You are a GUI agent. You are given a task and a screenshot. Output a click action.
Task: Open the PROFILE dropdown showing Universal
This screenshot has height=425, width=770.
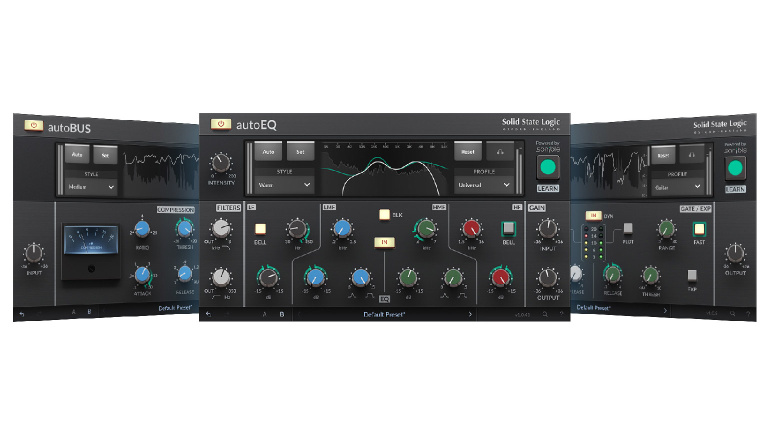[484, 185]
